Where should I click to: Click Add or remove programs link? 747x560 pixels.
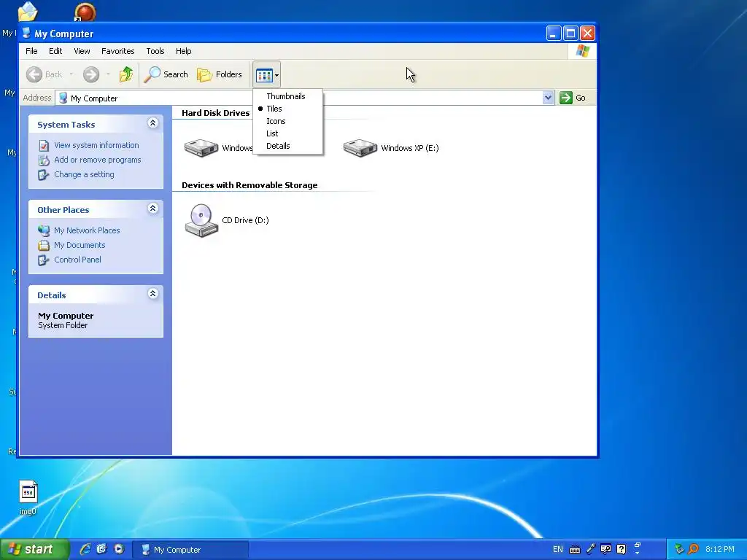click(x=98, y=160)
